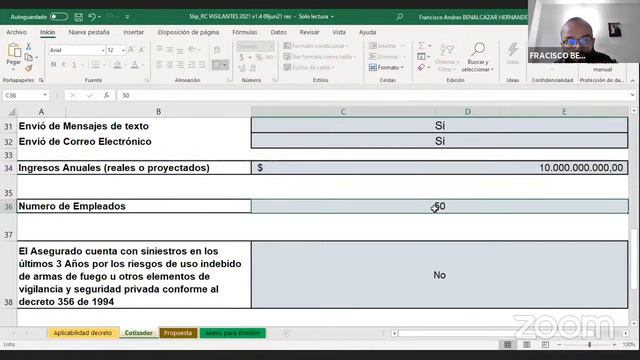Click the font color A icon
Screen dimensions: 640x360
(134, 64)
